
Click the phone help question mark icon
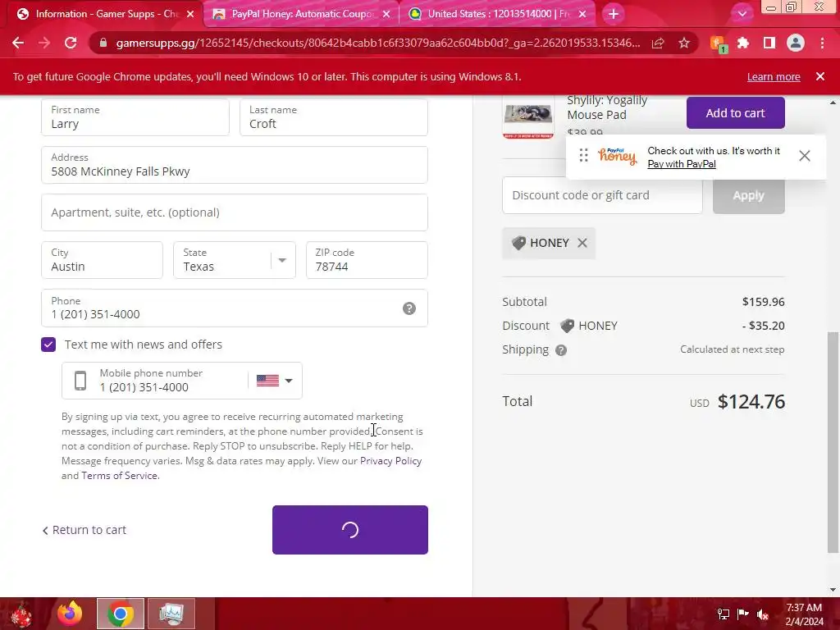(409, 308)
